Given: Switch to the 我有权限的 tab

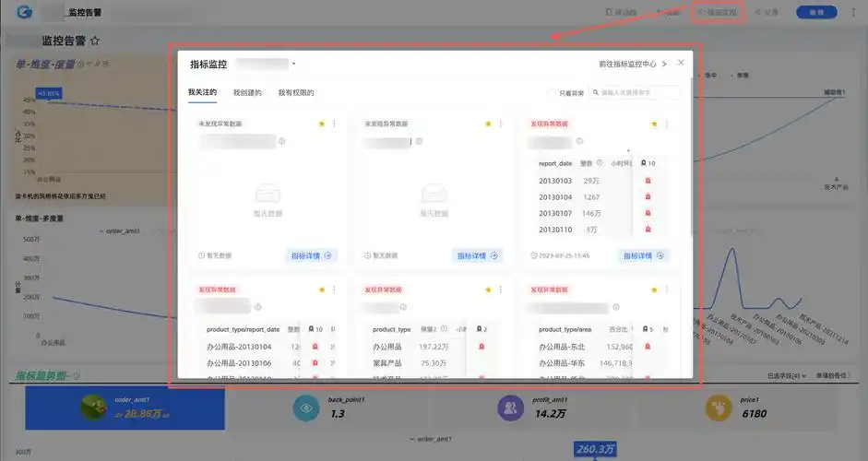Looking at the screenshot, I should (296, 92).
